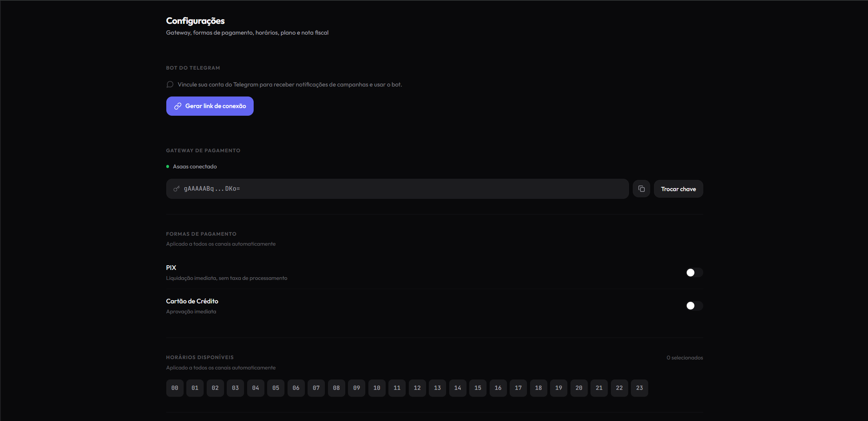
Task: Select hour 06 chip
Action: pyautogui.click(x=296, y=388)
